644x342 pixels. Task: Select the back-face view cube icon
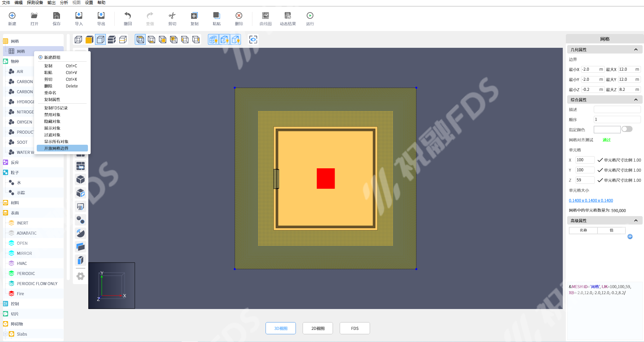(174, 40)
